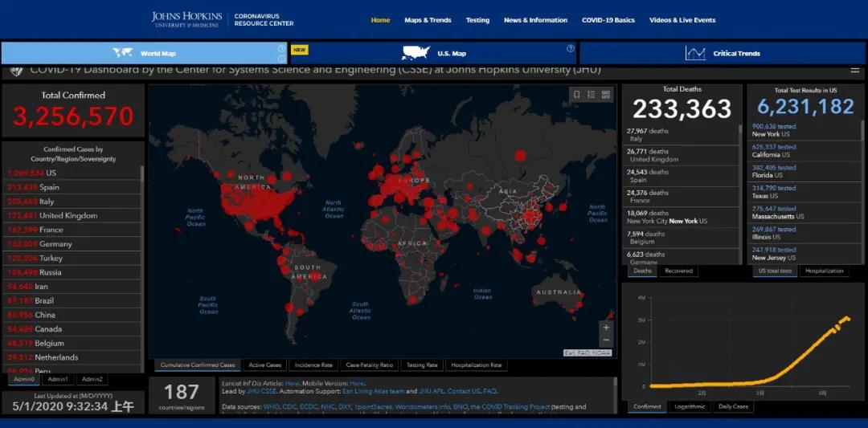Show Recovered list in deaths panel
This screenshot has height=428, width=868.
pos(678,271)
